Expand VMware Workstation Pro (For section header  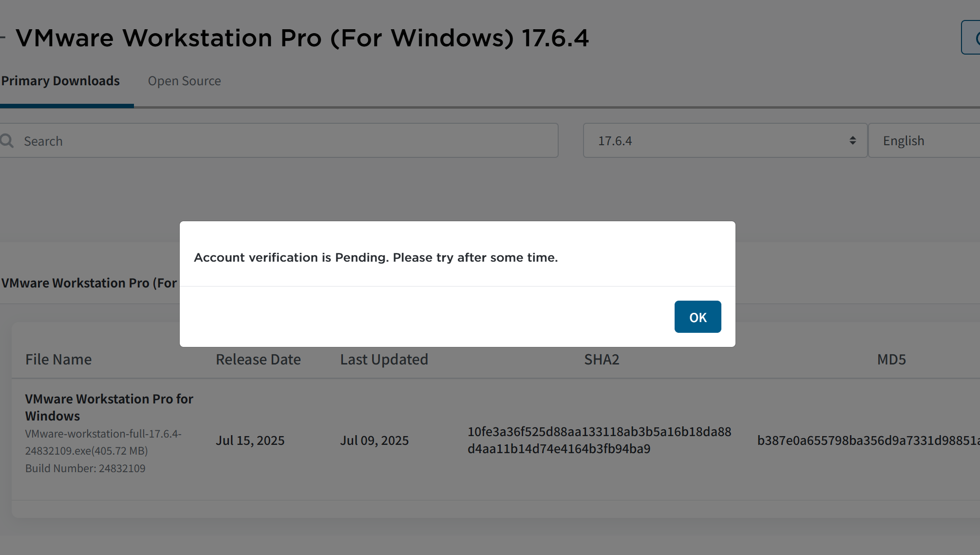point(90,283)
